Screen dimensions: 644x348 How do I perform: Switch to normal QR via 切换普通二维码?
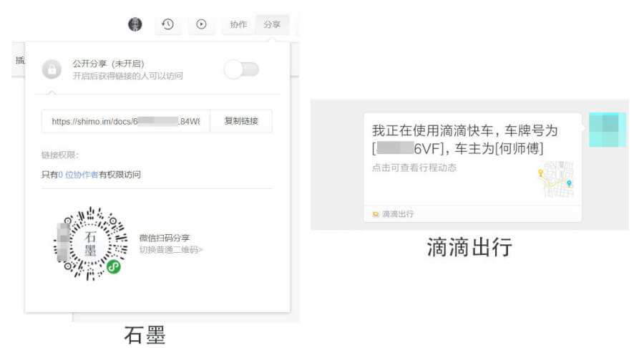[x=171, y=250]
